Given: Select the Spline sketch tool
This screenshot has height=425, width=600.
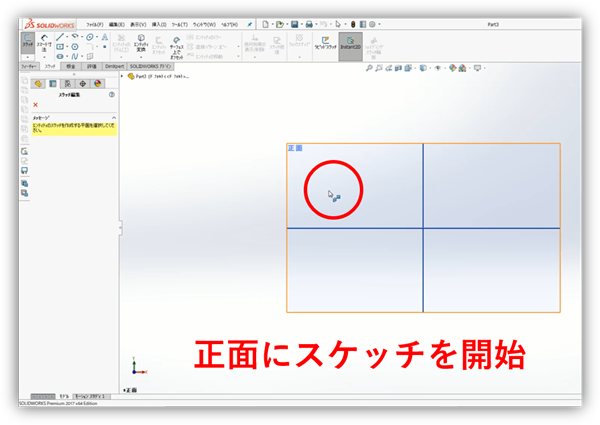Looking at the screenshot, I should tap(75, 56).
